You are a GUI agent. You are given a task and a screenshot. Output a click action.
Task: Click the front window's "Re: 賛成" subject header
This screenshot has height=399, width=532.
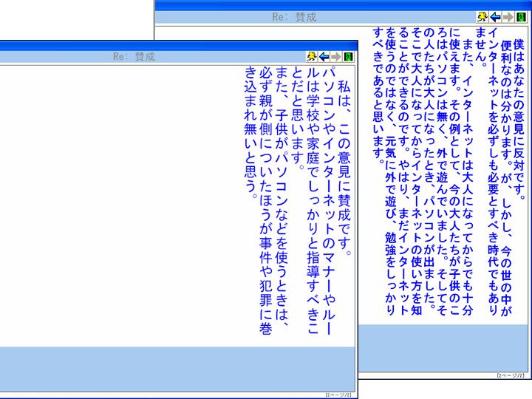pos(134,56)
